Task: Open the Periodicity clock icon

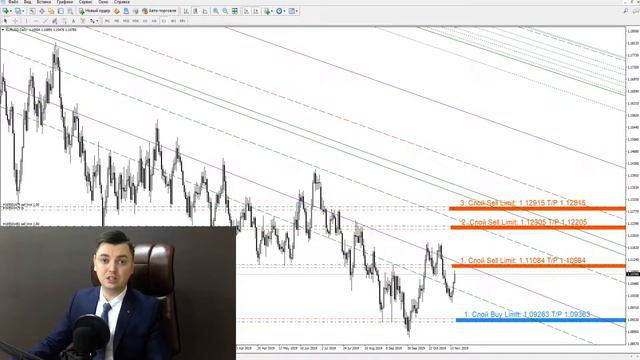Action: (279, 11)
